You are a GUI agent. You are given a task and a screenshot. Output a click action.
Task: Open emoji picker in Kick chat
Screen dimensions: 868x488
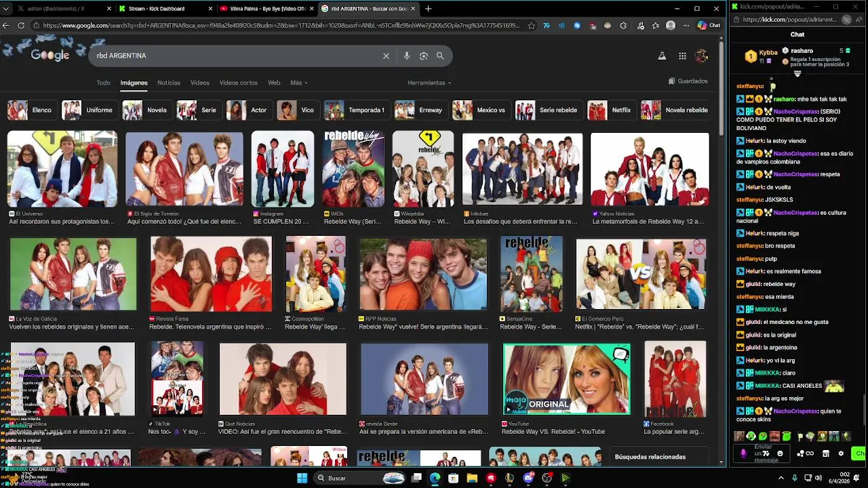[780, 453]
